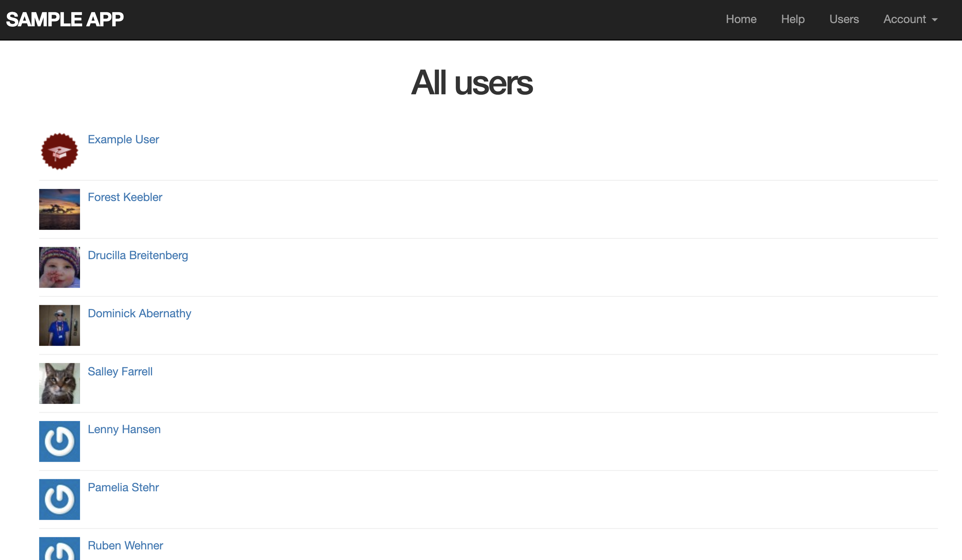962x560 pixels.
Task: Click the Pamelia Stehr power button icon
Action: [59, 499]
